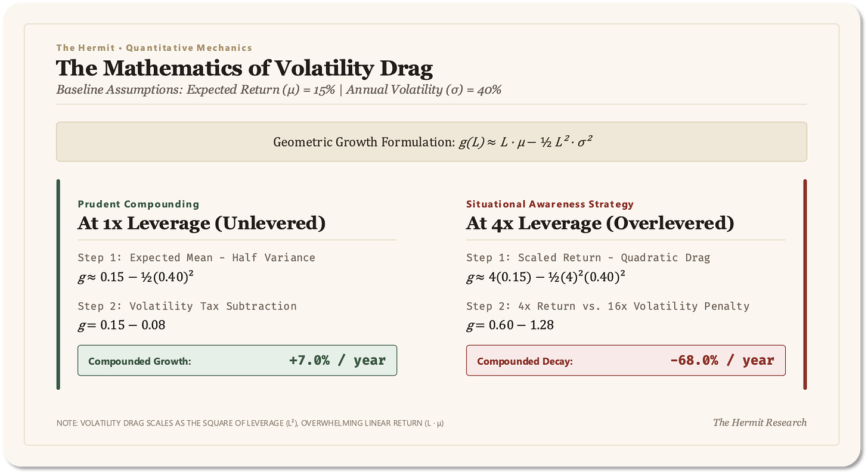Click The Hermit Research footer credit

(x=759, y=423)
